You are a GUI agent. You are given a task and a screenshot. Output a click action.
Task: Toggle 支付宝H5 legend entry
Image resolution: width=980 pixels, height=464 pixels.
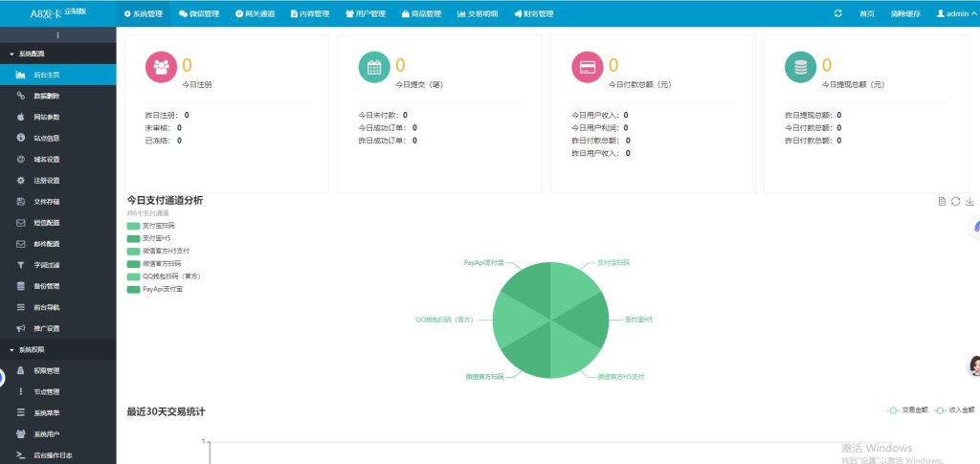(x=148, y=238)
